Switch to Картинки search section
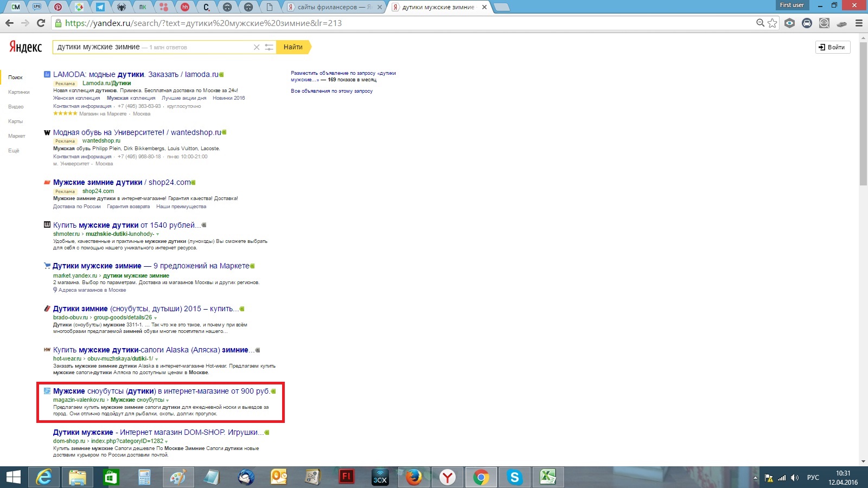 point(19,92)
